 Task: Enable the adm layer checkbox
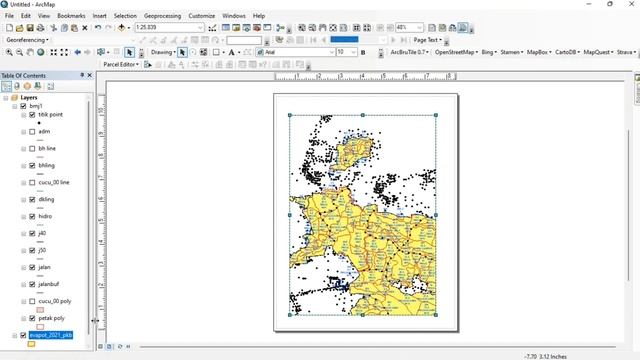(x=32, y=132)
